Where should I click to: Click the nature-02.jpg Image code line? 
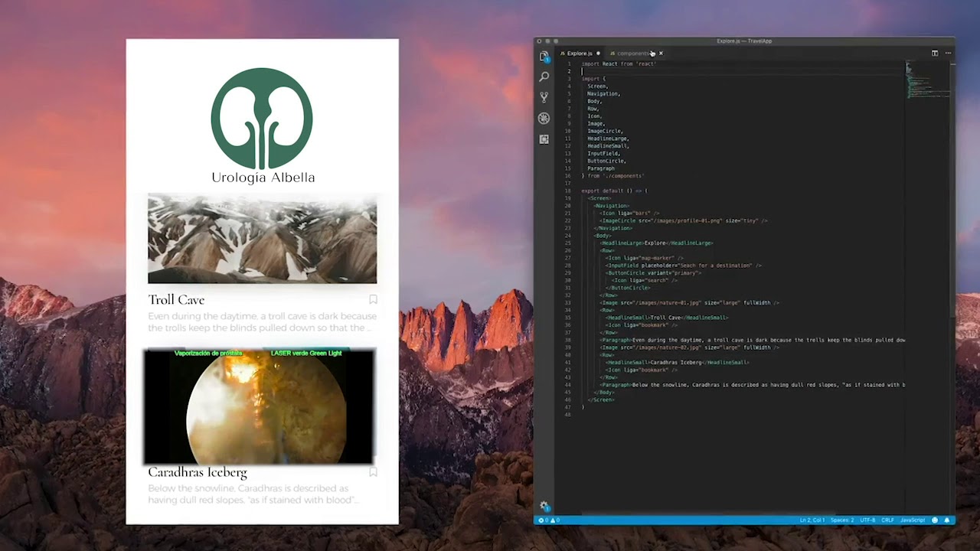[x=689, y=347]
